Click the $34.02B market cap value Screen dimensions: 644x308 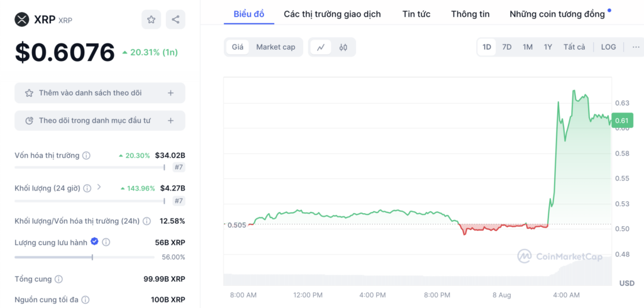[170, 156]
